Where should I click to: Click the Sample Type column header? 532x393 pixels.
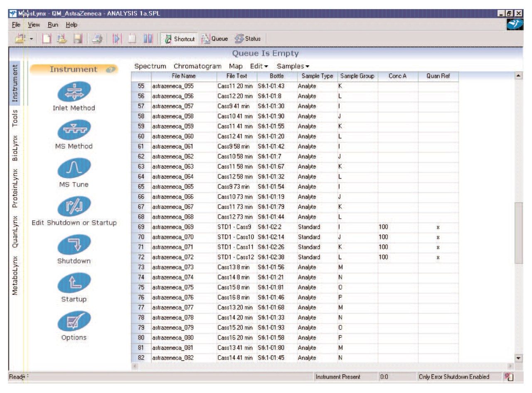[x=317, y=76]
